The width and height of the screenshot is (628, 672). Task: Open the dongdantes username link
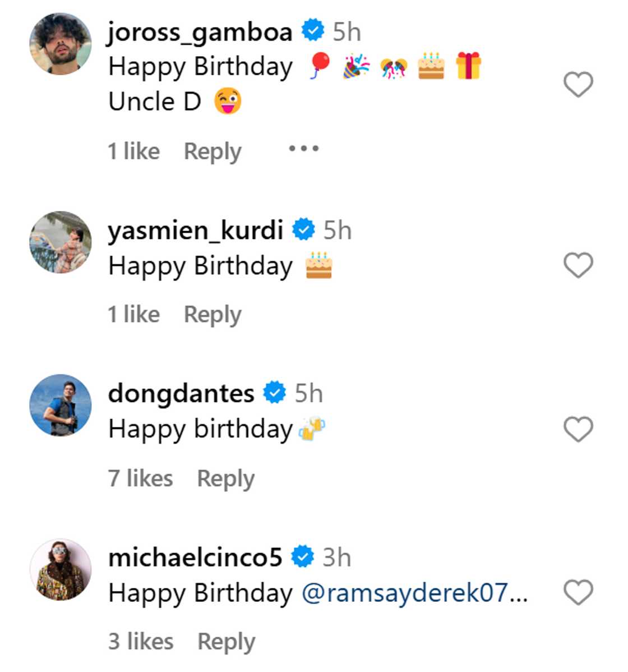coord(181,394)
